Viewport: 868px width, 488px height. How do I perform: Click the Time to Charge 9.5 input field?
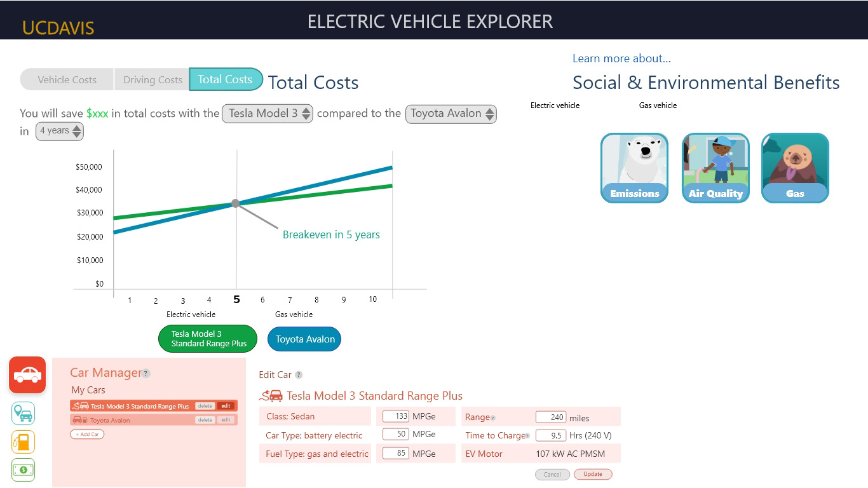(551, 435)
